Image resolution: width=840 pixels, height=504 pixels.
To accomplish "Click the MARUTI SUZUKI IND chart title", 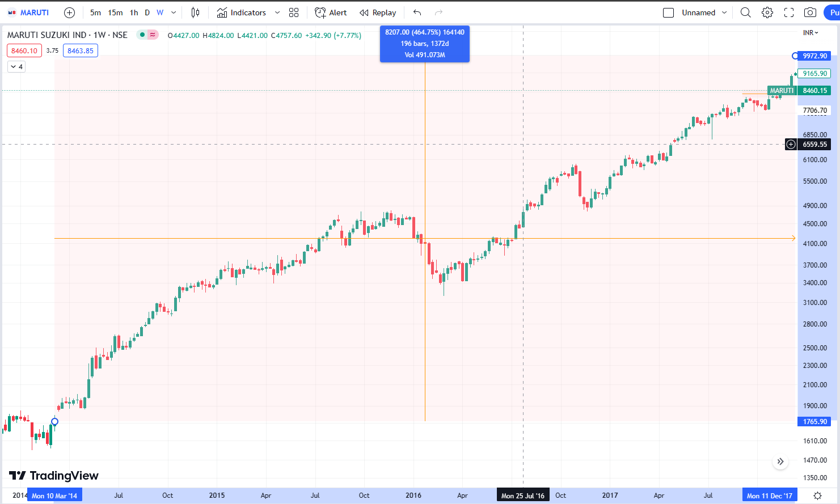I will (67, 35).
